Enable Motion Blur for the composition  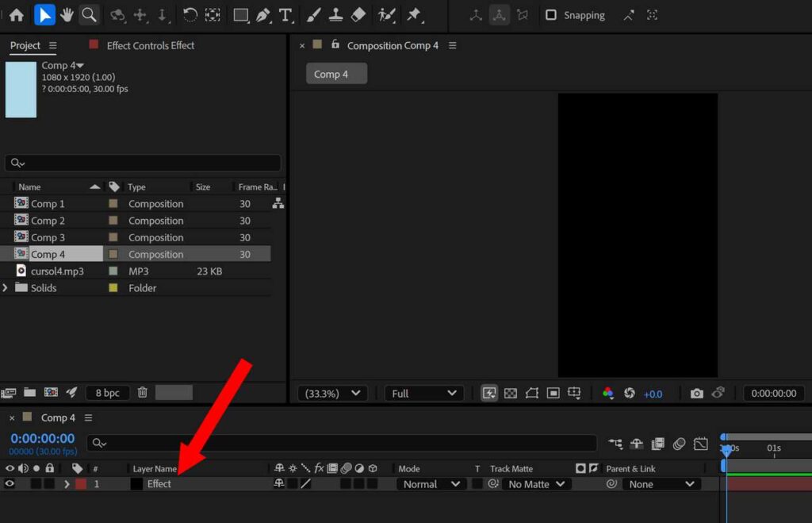click(x=679, y=444)
